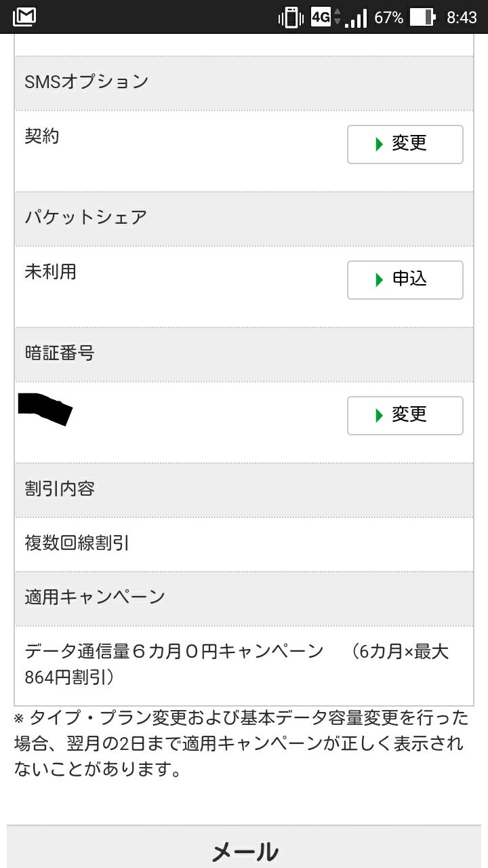Tap the データ通信量6カ月0円キャンペーン entry

tap(174, 652)
